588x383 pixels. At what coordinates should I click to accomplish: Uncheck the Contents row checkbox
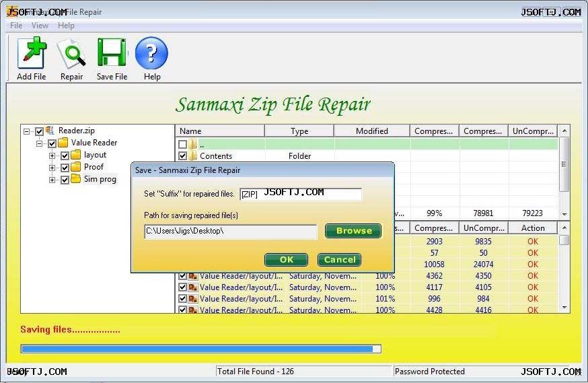(x=182, y=155)
